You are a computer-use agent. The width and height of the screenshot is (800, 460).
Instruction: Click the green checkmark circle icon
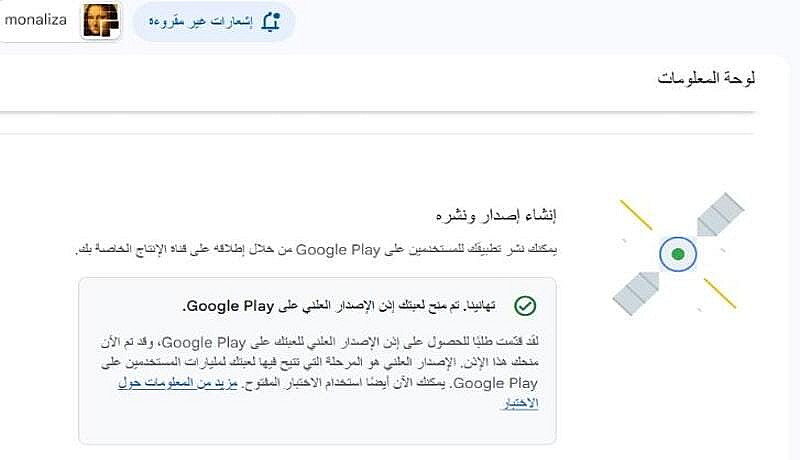coord(525,305)
